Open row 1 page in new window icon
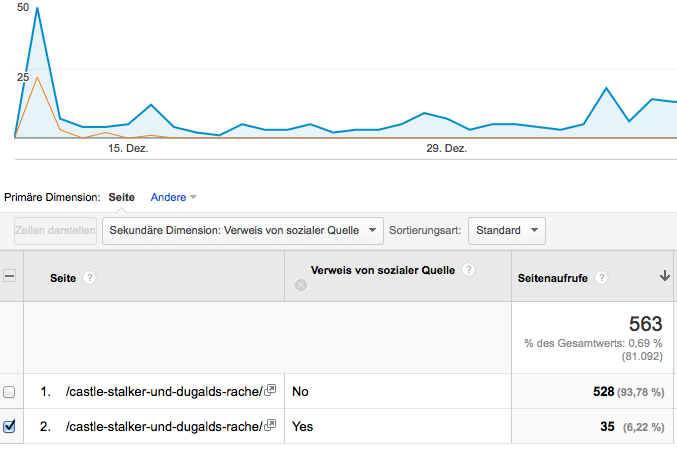677x451 pixels. [x=270, y=390]
